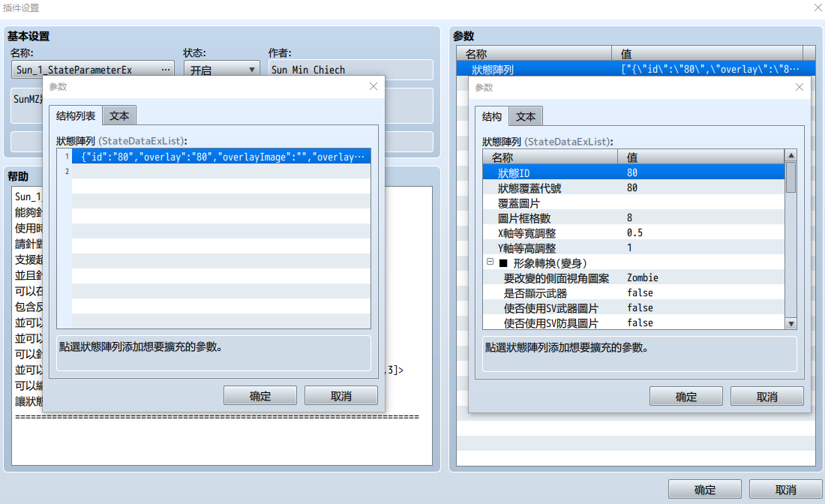Select the 狀態覆蓋代號 row
825x504 pixels.
point(634,187)
